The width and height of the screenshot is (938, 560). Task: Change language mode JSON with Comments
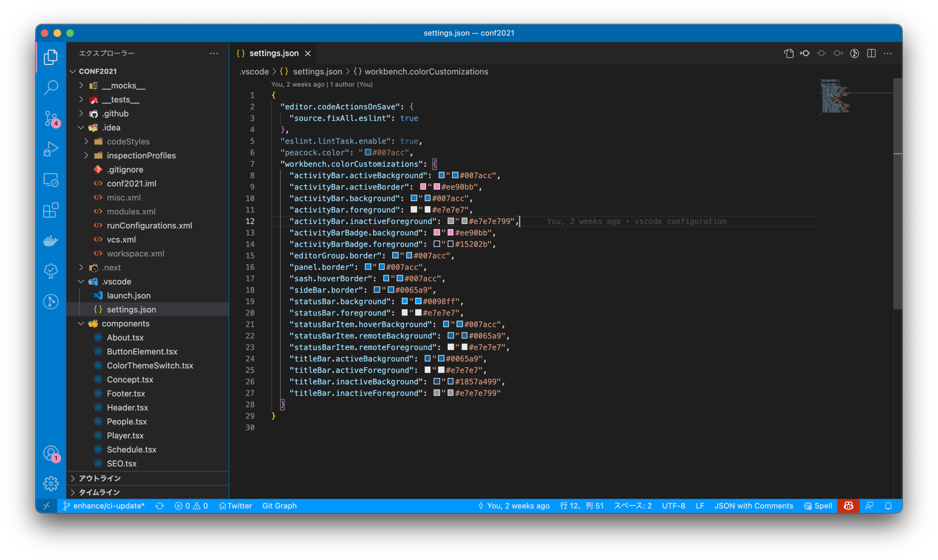pos(753,506)
